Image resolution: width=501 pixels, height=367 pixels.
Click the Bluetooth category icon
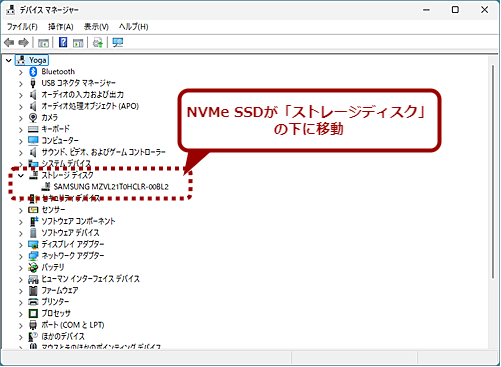click(33, 71)
